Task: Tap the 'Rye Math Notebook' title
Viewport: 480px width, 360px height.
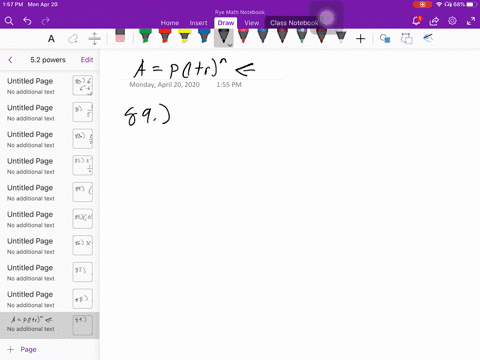Action: [240, 12]
